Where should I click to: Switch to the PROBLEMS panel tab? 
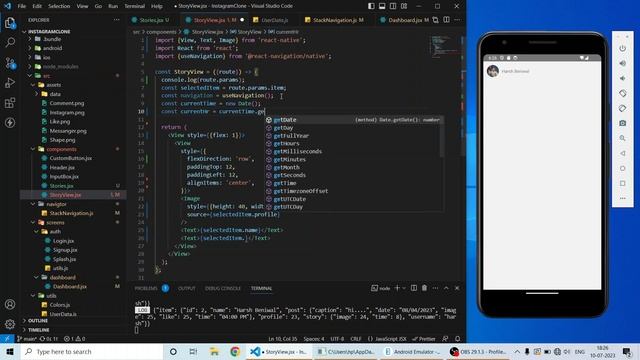click(x=146, y=288)
